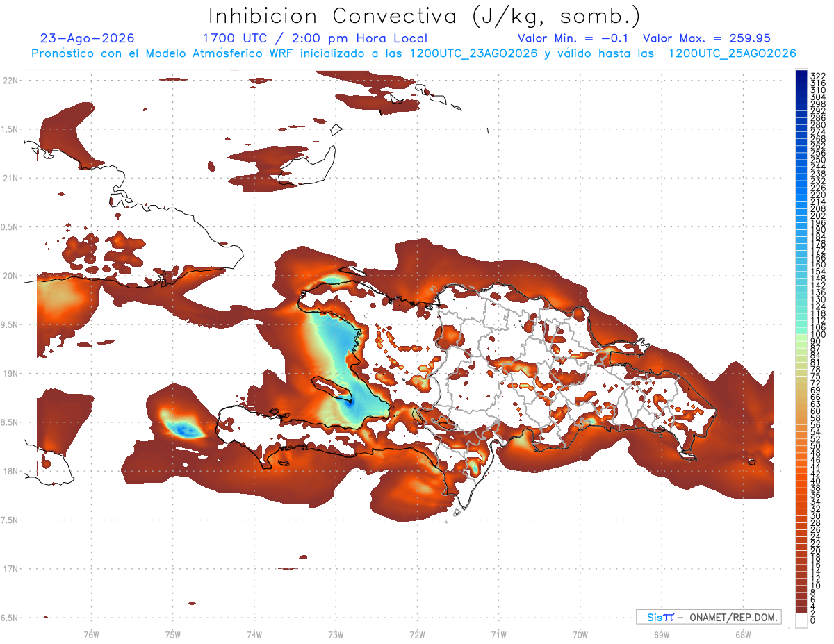Image resolution: width=834 pixels, height=644 pixels.
Task: Click the '20N' latitude label
Action: pyautogui.click(x=10, y=276)
